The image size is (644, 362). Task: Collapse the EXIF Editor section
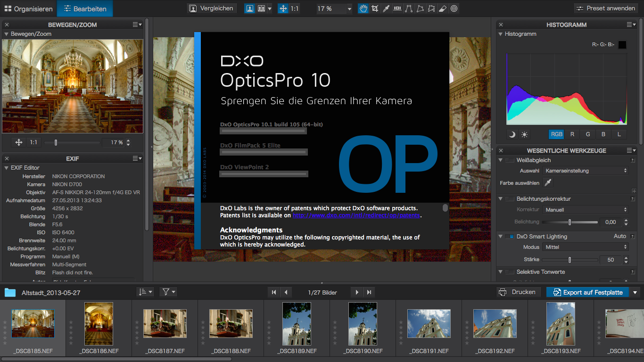coord(7,168)
